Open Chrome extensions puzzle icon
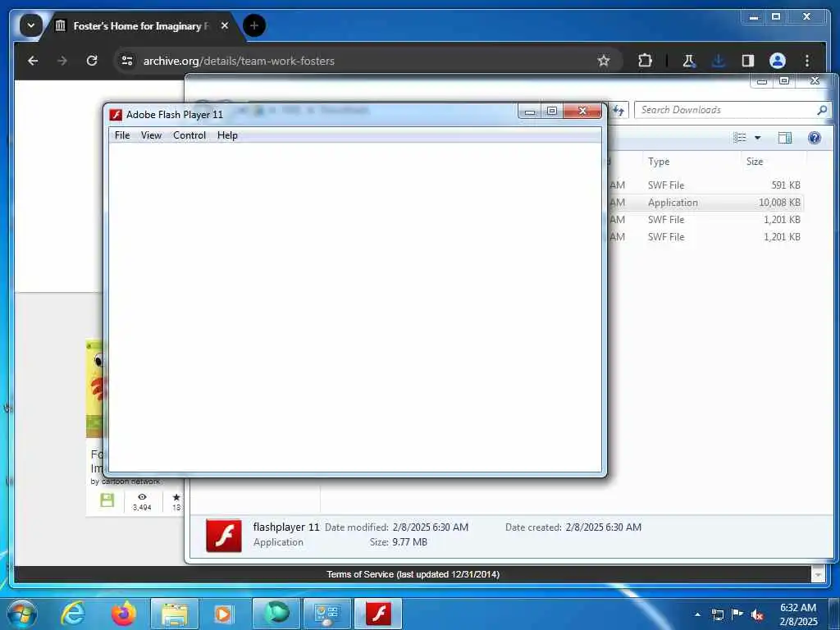Viewport: 840px width, 630px height. coord(645,61)
